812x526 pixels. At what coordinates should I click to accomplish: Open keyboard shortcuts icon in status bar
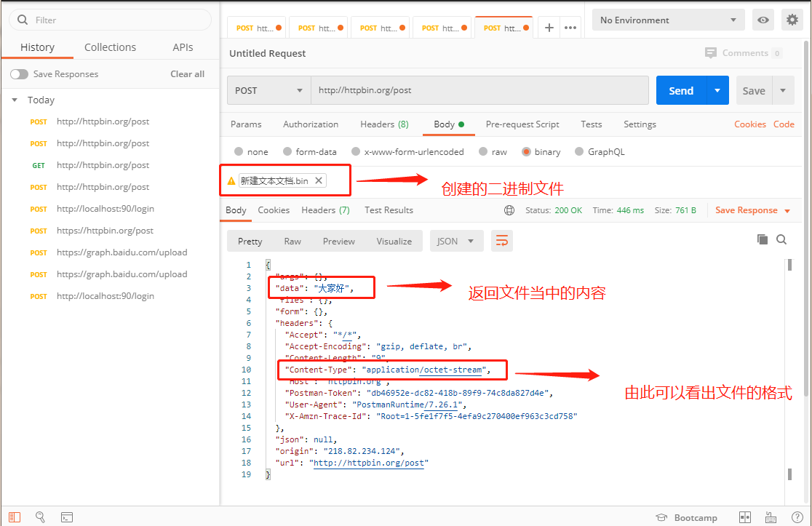click(771, 517)
